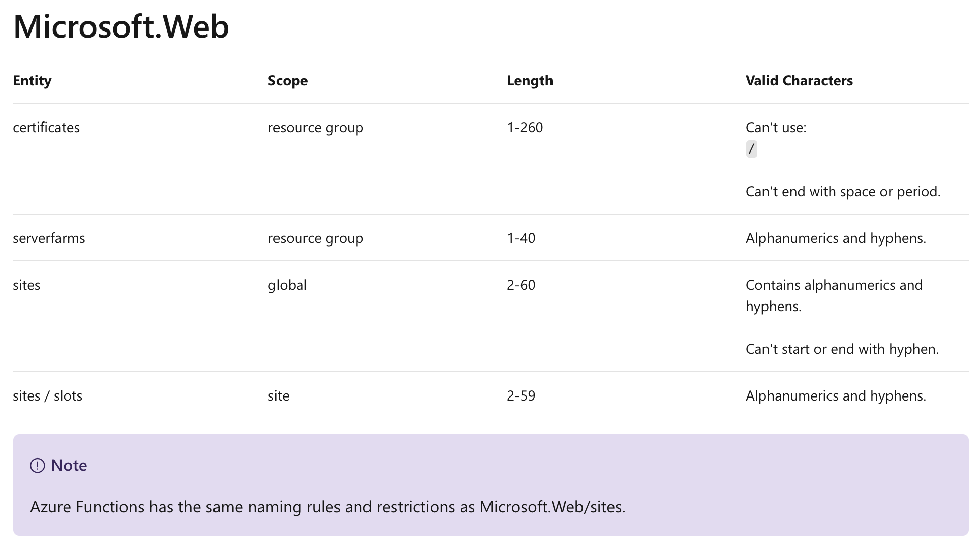Click the Note label text
Viewport: 980px width, 549px height.
point(69,466)
